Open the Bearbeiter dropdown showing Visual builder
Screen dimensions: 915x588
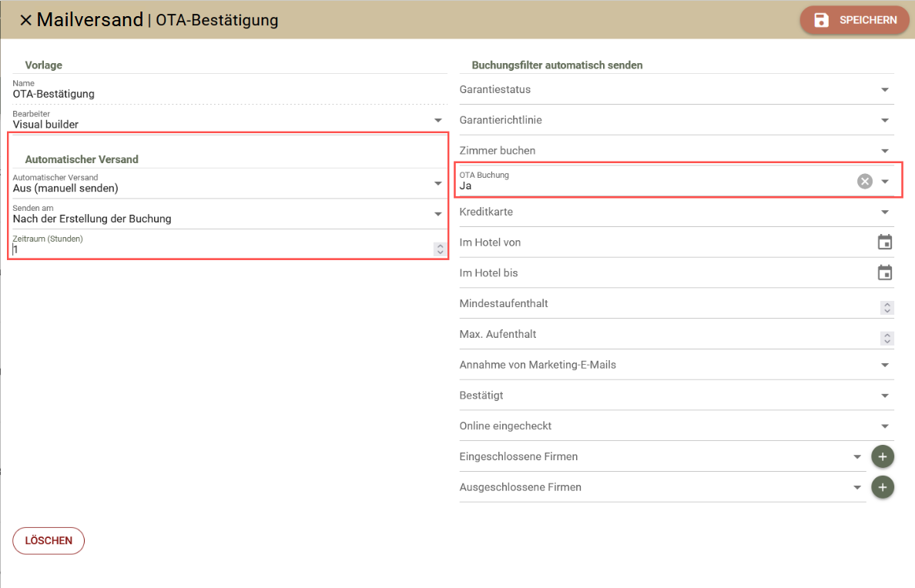(230, 120)
